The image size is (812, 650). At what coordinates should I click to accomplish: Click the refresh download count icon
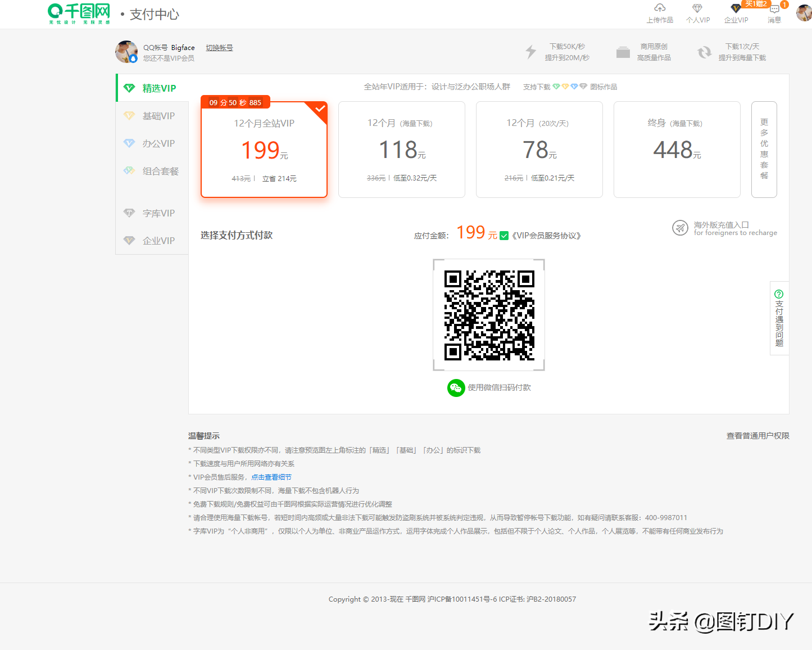[704, 52]
